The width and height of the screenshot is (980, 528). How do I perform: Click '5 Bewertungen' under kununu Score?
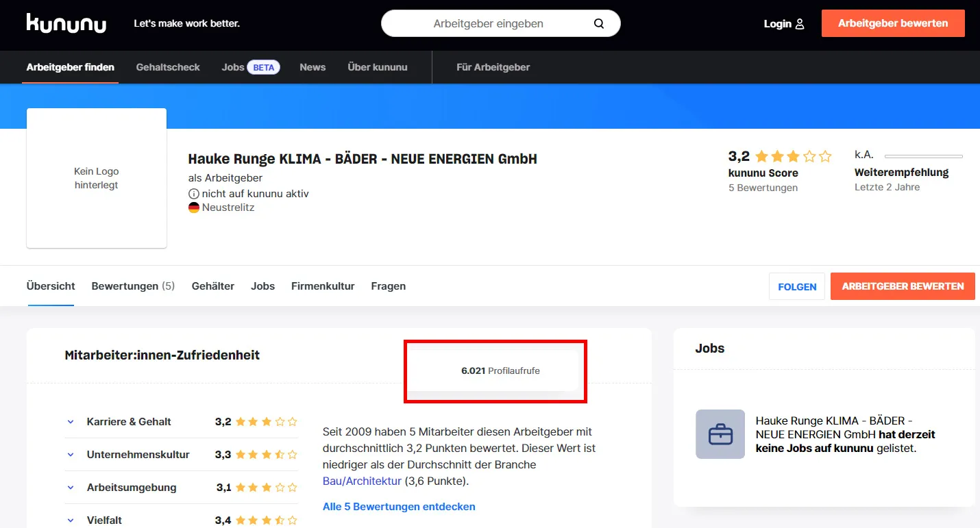(x=763, y=188)
